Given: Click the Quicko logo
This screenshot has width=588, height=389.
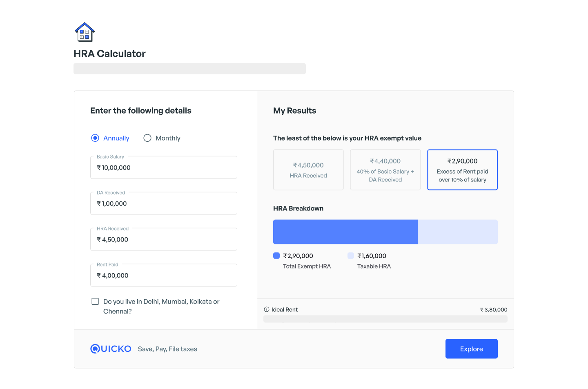Looking at the screenshot, I should point(111,349).
